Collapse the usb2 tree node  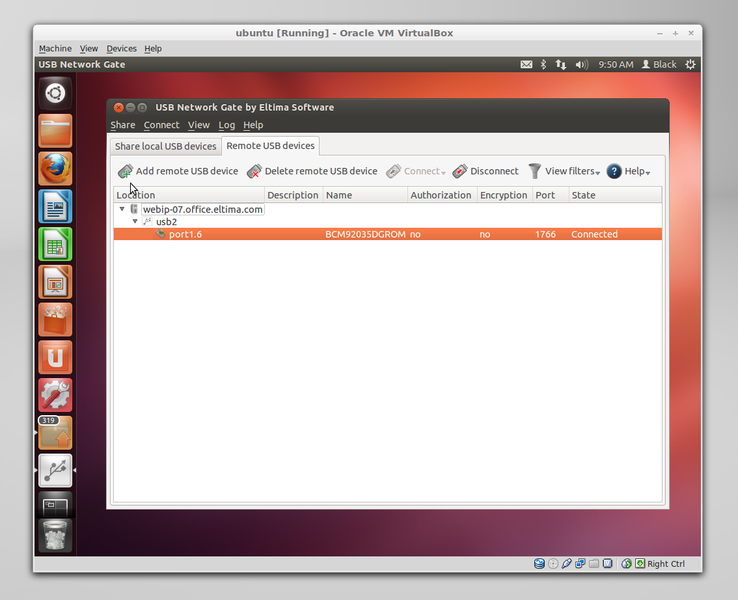(135, 221)
